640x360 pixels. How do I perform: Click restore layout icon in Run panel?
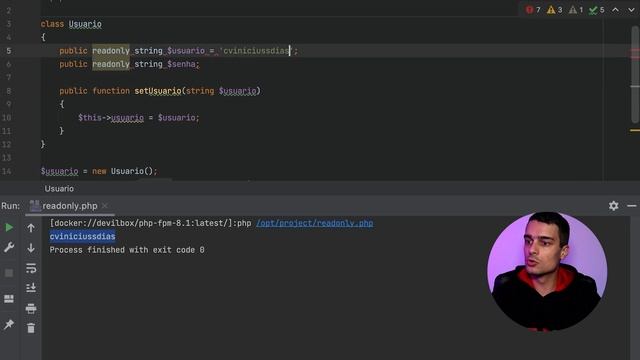coord(9,299)
